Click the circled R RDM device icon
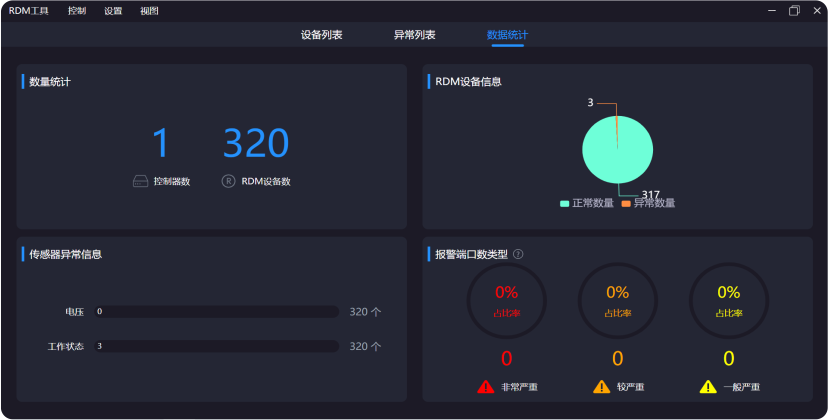Viewport: 828px width, 420px height. (x=228, y=182)
